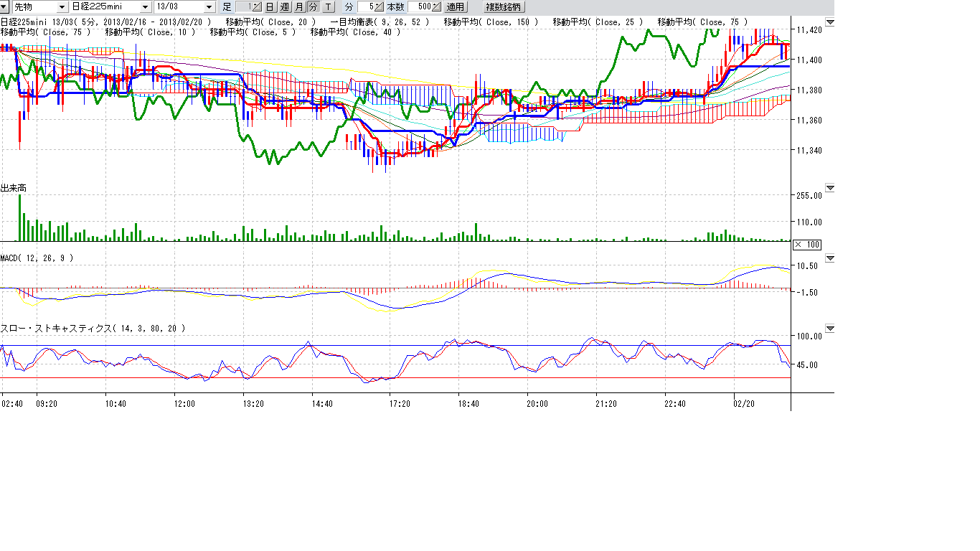Viewport: 980px width, 551px height.
Task: Open the 出来高 volume panel menu arrow
Action: 830,188
